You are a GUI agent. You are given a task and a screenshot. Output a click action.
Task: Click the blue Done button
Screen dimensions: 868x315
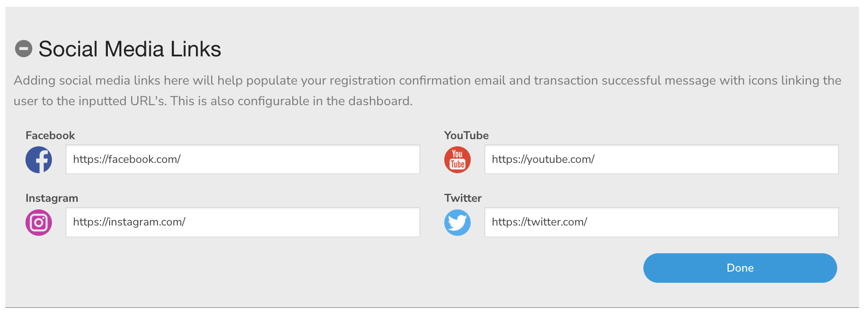(x=740, y=268)
